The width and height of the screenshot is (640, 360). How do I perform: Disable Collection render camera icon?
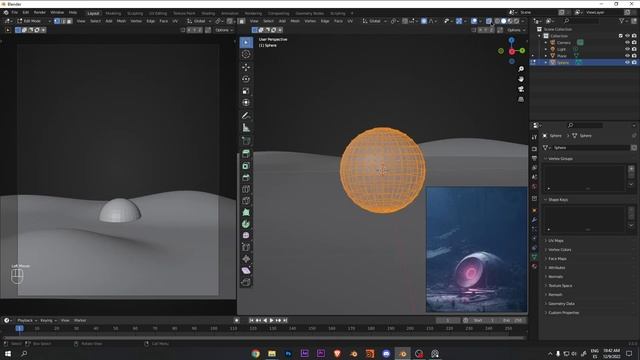634,36
